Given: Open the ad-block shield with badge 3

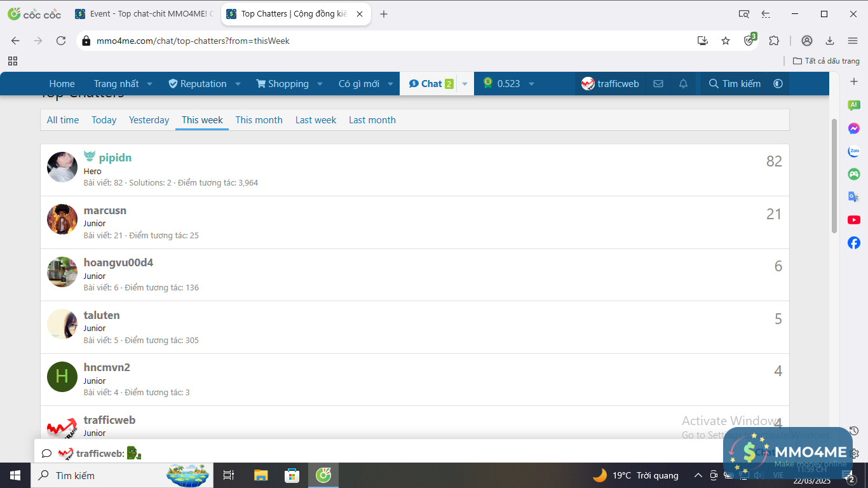Looking at the screenshot, I should (750, 40).
